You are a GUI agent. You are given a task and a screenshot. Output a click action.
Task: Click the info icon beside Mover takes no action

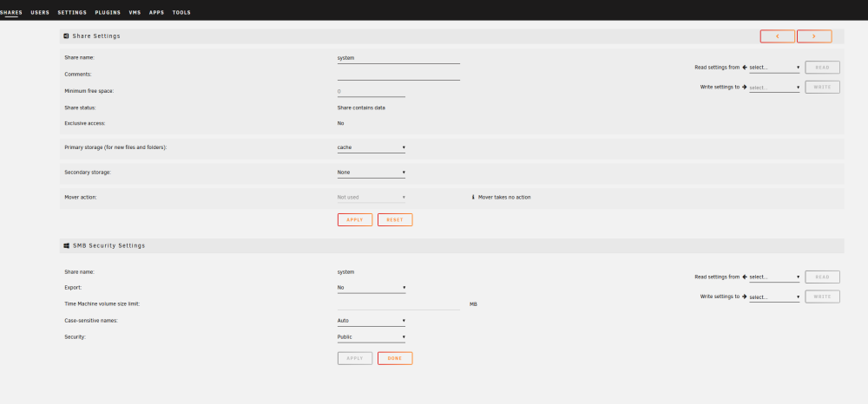(x=473, y=197)
